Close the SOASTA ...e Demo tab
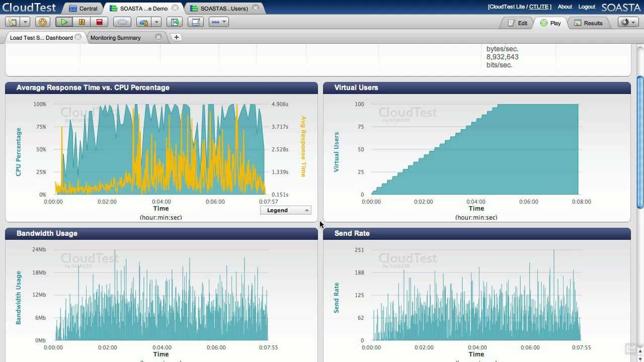 click(x=175, y=8)
